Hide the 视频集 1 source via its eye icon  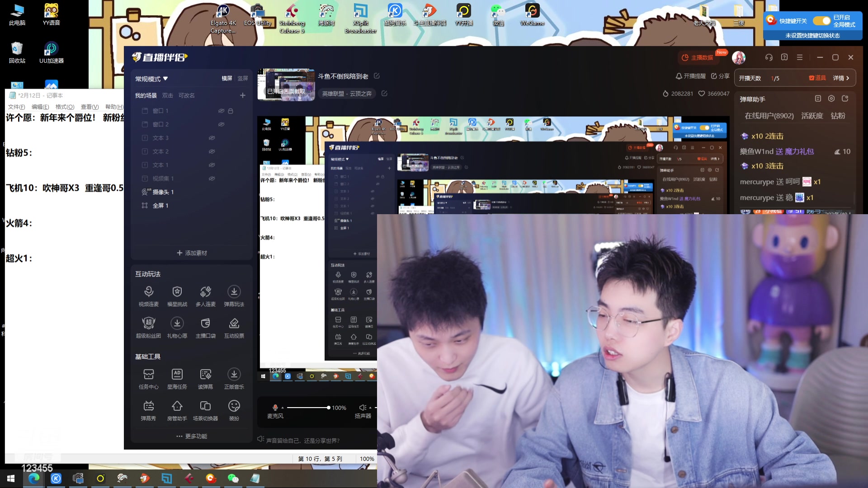pyautogui.click(x=212, y=178)
